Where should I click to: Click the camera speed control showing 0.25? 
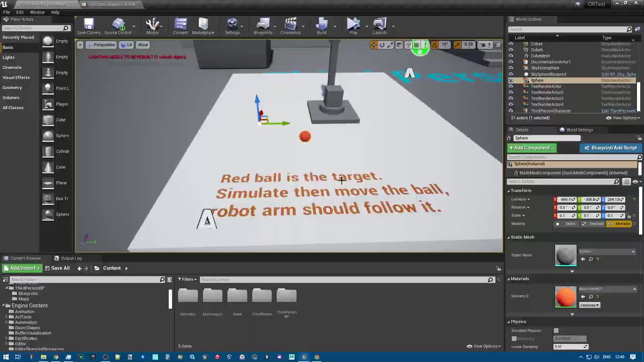[468, 45]
